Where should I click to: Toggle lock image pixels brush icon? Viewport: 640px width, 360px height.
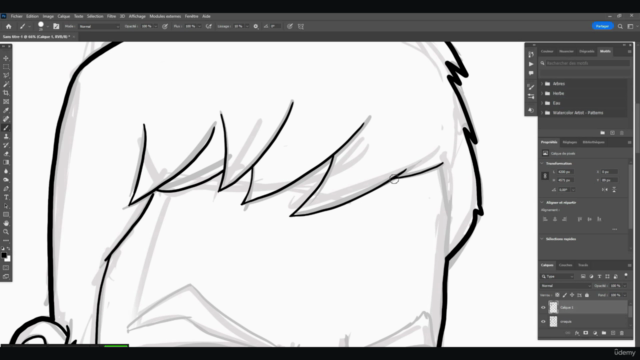[564, 295]
